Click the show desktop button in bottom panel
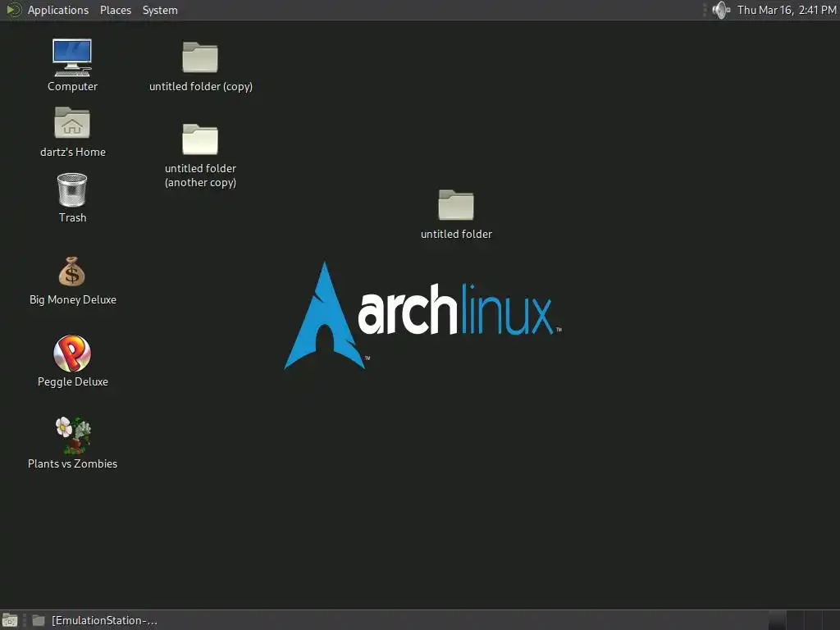 (x=10, y=620)
